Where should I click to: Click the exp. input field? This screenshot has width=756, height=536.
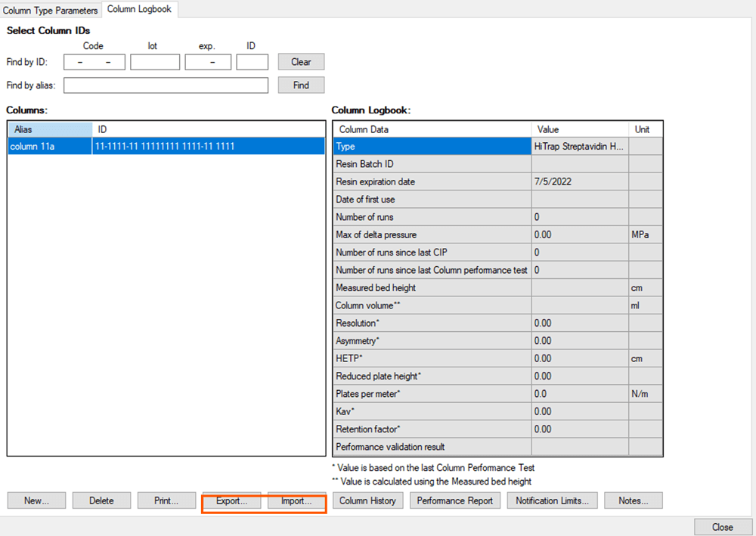(208, 62)
